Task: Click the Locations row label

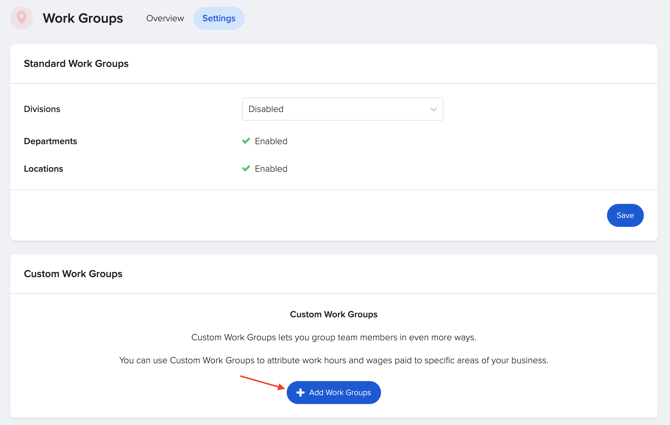Action: point(43,169)
